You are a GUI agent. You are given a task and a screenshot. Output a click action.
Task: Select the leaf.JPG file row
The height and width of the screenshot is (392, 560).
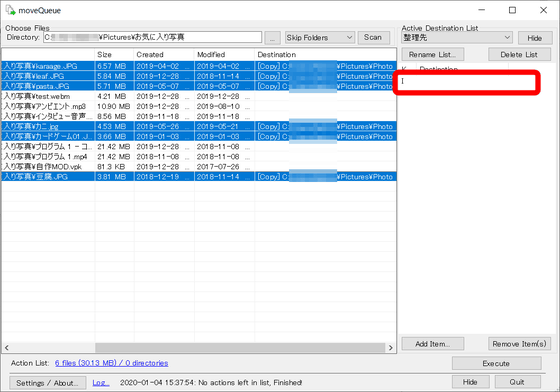(x=199, y=76)
